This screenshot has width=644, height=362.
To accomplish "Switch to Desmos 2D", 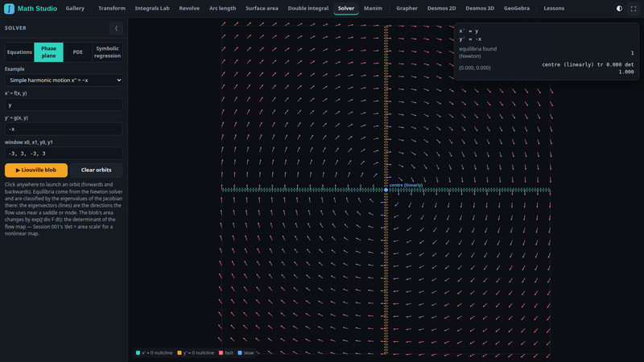I will 441,8.
